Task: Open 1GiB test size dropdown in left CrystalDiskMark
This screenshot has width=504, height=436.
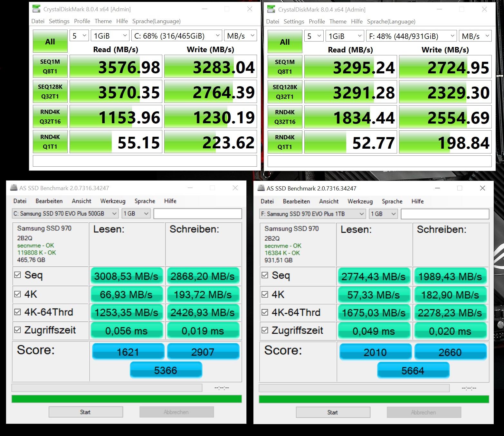Action: (x=110, y=36)
